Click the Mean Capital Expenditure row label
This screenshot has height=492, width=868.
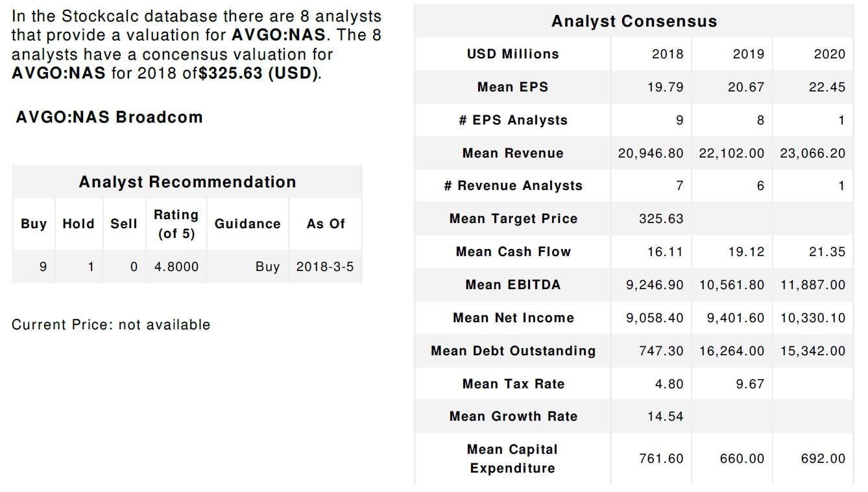(x=512, y=459)
